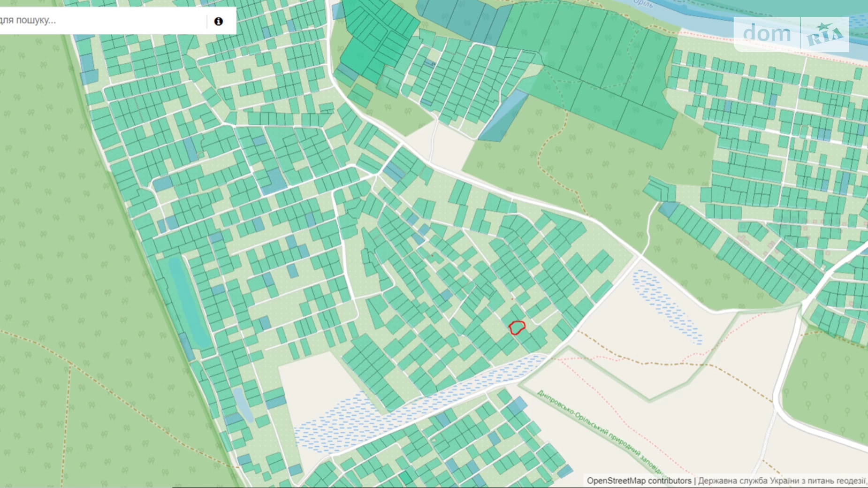Click the blue-dashed wetland patch east of the parcels
Viewport: 868px width, 488px height.
point(666,305)
